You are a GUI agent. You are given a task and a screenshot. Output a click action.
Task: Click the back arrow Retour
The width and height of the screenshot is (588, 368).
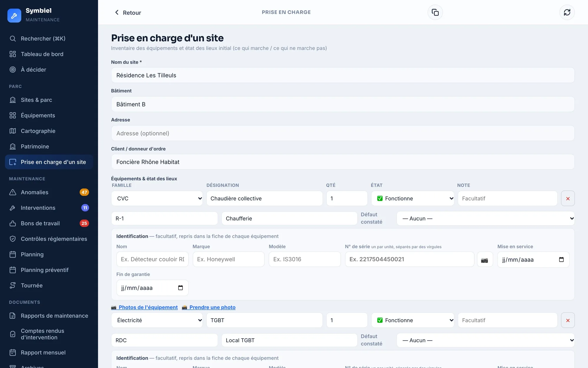(128, 12)
